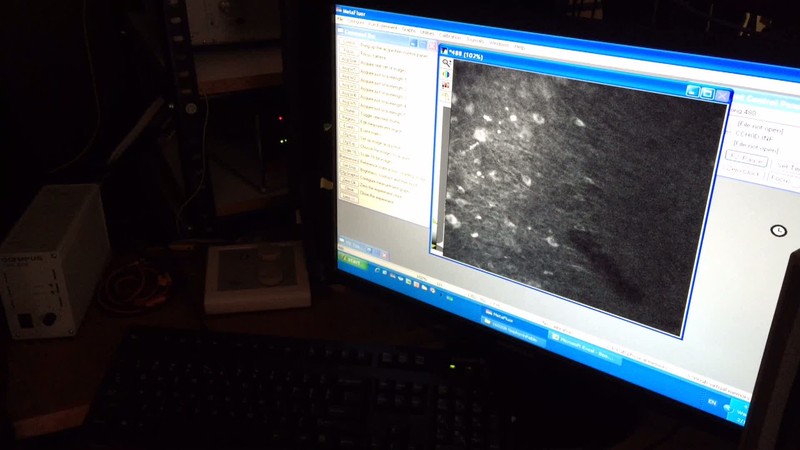Click the EN language indicator in the system tray
This screenshot has width=800, height=450.
click(712, 402)
